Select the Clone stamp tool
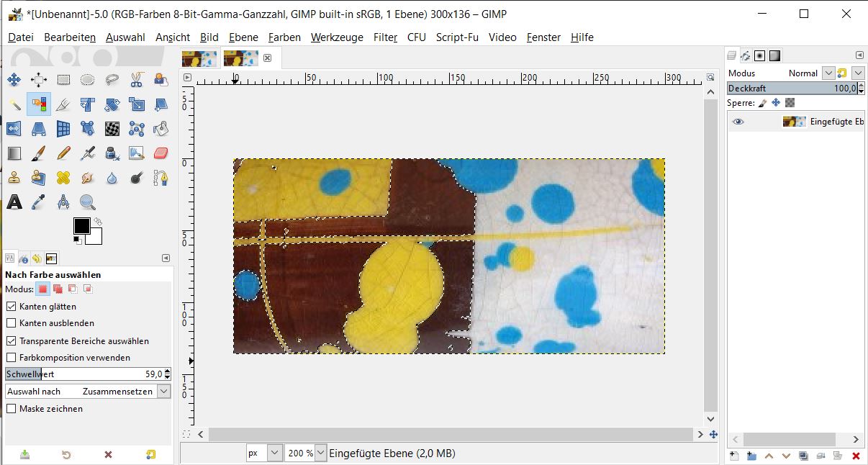The height and width of the screenshot is (465, 868). [14, 178]
